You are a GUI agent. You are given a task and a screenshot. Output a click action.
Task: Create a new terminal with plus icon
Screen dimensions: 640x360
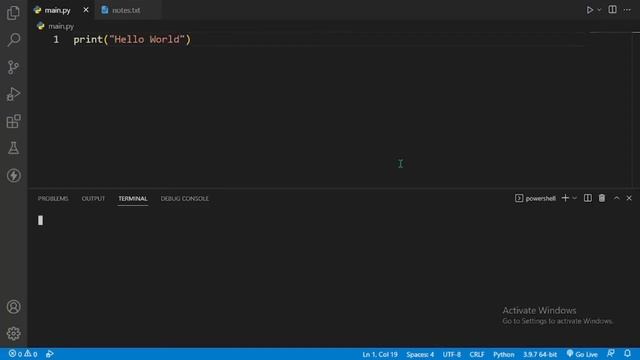[x=565, y=198]
